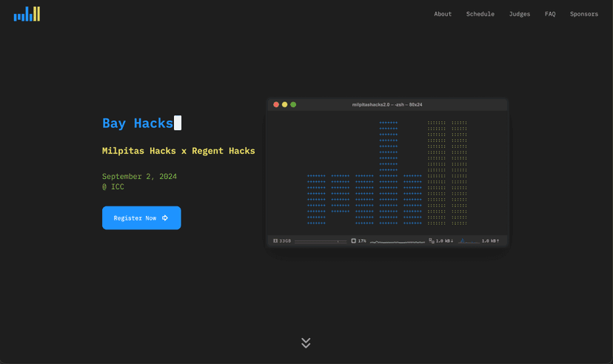Click the Bay Hacks bar-chart logo
Screen dimensions: 613x364
(27, 14)
